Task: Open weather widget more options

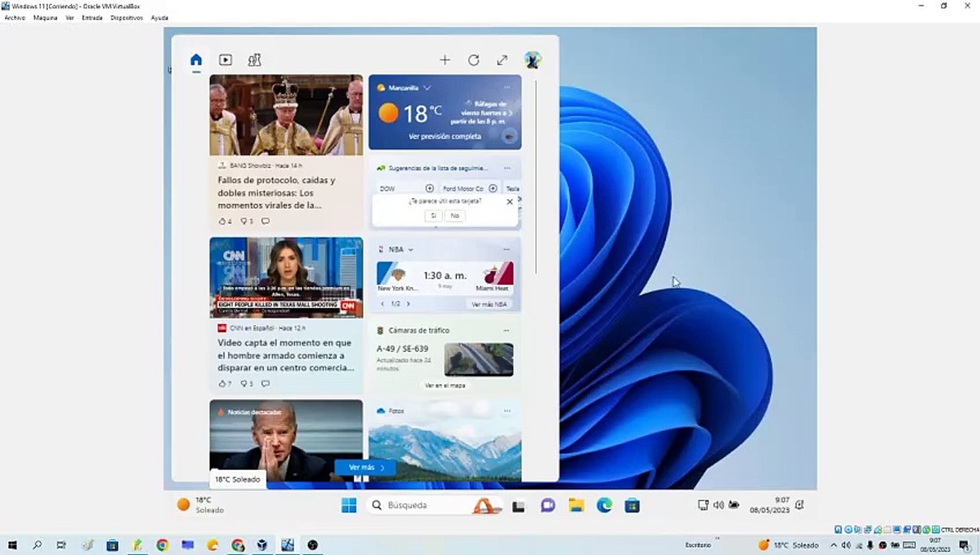Action: (x=507, y=87)
